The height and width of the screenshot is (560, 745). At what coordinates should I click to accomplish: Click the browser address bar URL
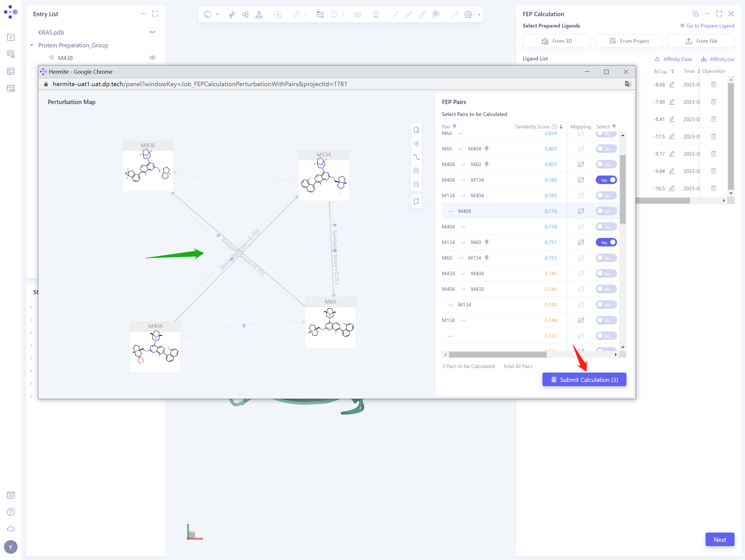[x=200, y=84]
